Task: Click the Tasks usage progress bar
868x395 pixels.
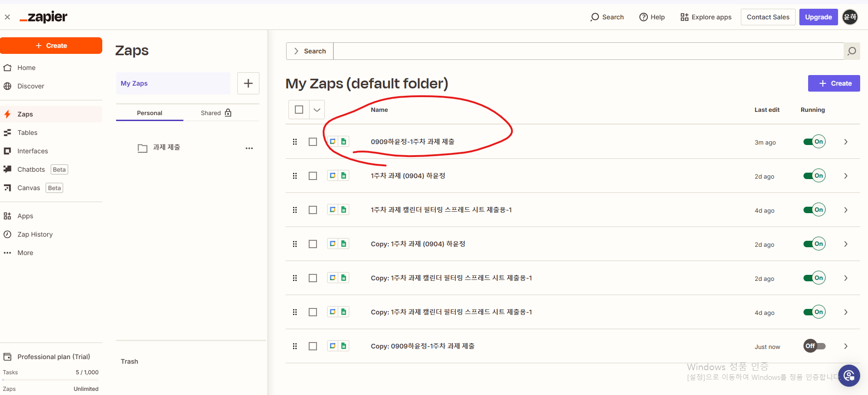Action: click(51, 380)
